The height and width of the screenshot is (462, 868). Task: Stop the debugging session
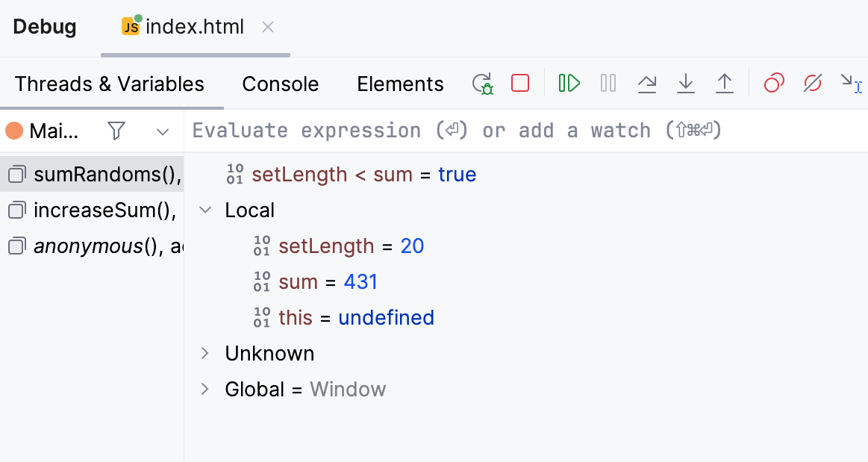point(520,83)
